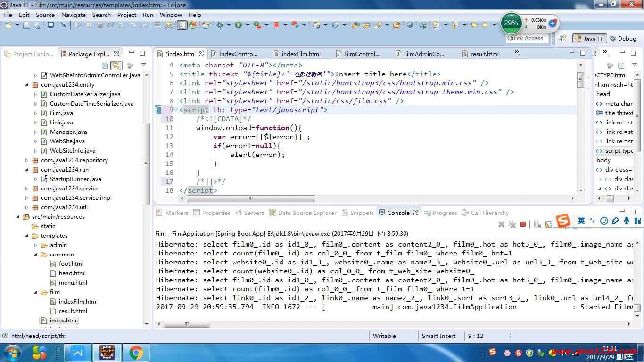Click the Save All toolbar icon
The width and height of the screenshot is (644, 362).
37,25
